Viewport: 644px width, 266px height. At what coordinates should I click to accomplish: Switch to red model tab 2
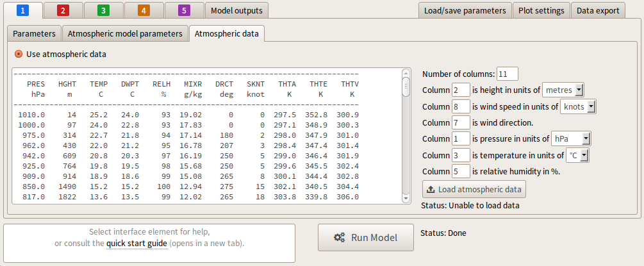63,10
